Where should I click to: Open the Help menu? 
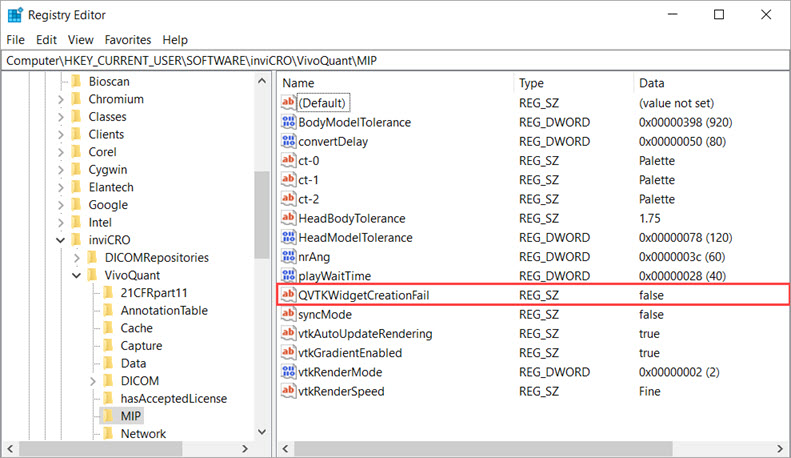[175, 40]
